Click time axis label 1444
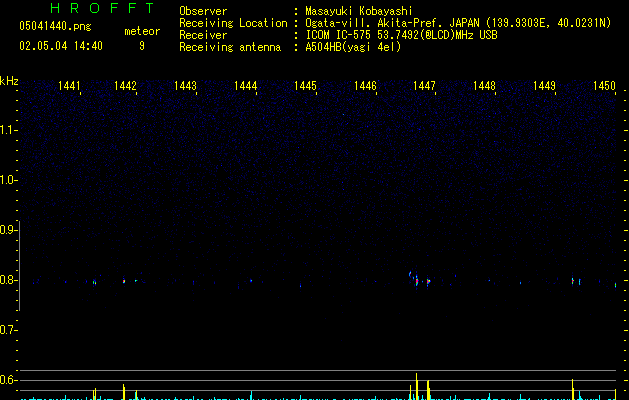 (x=246, y=86)
